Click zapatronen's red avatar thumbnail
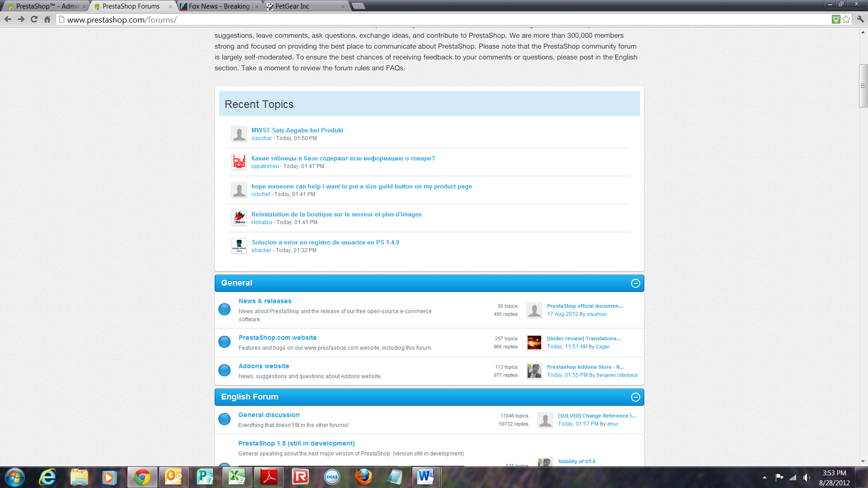Screen dimensions: 868x488 pyautogui.click(x=239, y=162)
